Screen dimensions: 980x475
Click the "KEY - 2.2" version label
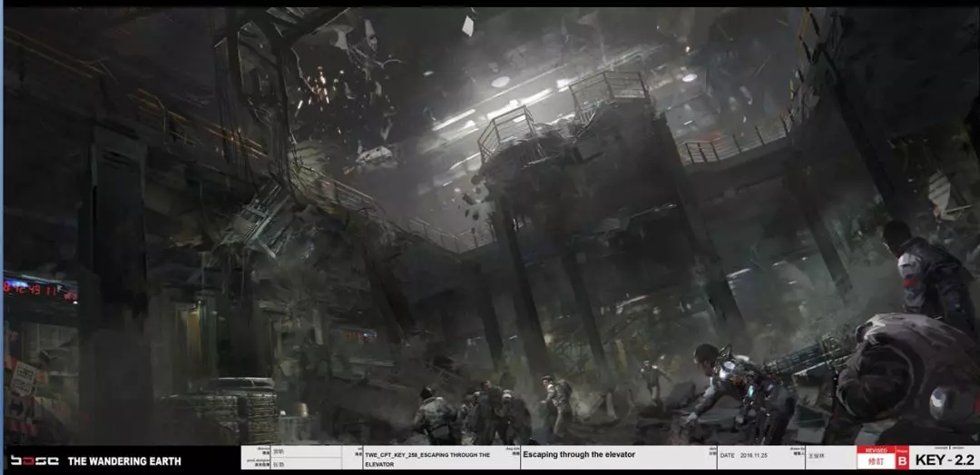click(x=945, y=460)
